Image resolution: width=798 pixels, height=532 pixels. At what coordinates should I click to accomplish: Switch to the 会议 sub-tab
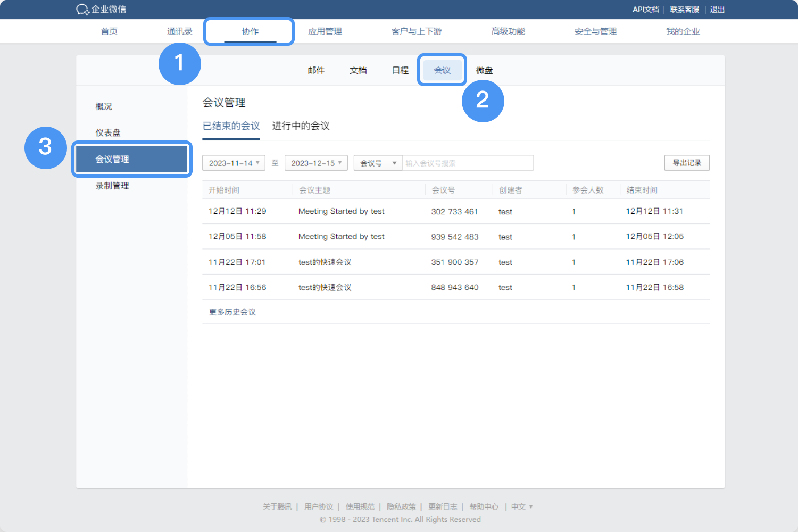[442, 70]
